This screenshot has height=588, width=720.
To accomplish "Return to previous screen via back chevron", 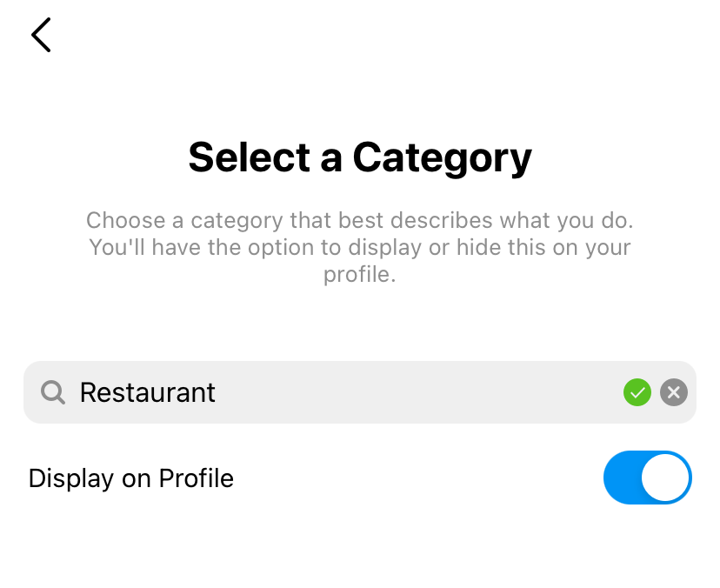I will pos(41,35).
